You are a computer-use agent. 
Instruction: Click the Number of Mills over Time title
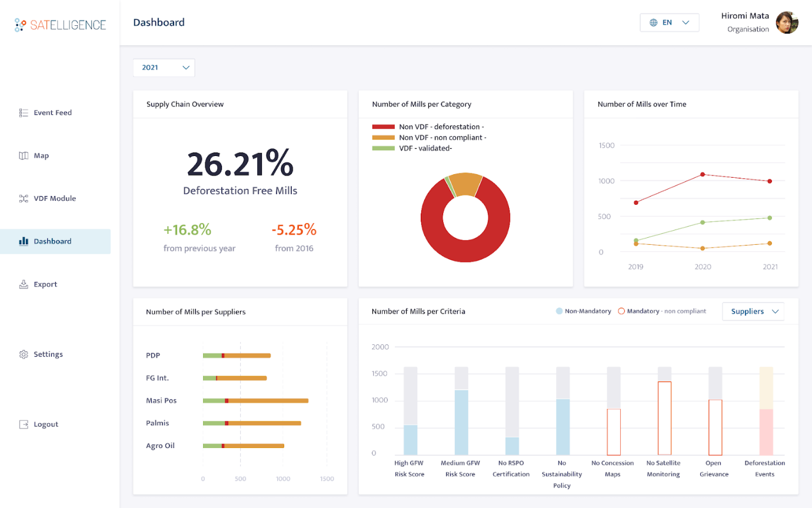(642, 104)
